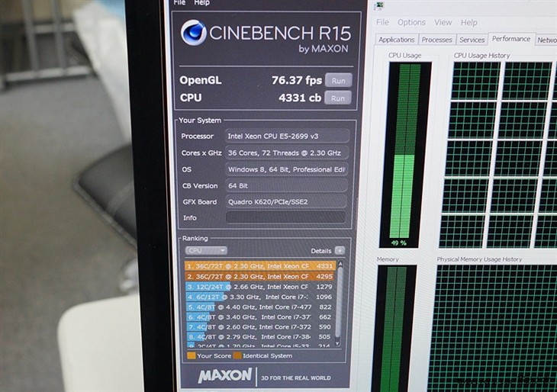
Task: Select ranking entry 2 with score 4295
Action: coord(259,276)
